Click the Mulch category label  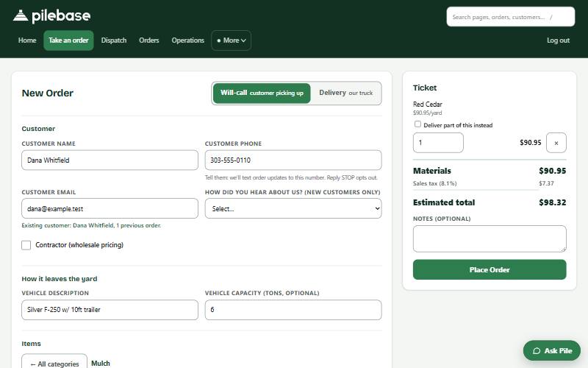[x=101, y=363]
